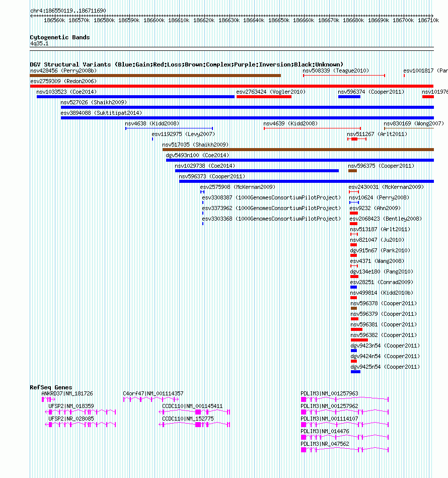
Task: Click esv3303368 1000 Genomes variant label
Action: (271, 219)
